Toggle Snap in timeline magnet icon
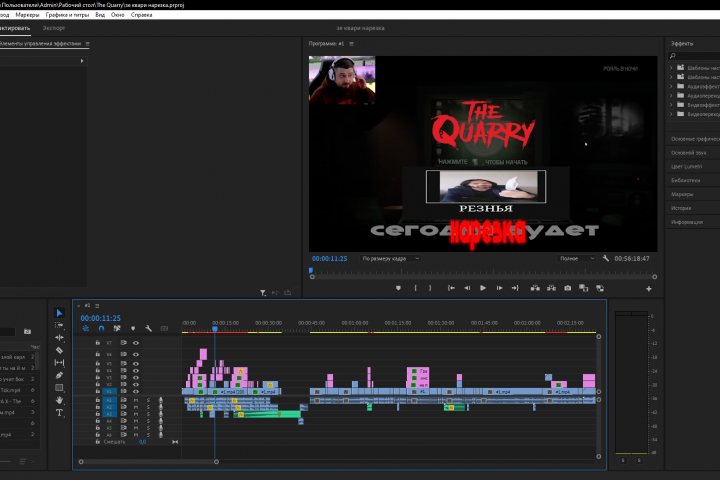The width and height of the screenshot is (720, 480). pyautogui.click(x=101, y=328)
